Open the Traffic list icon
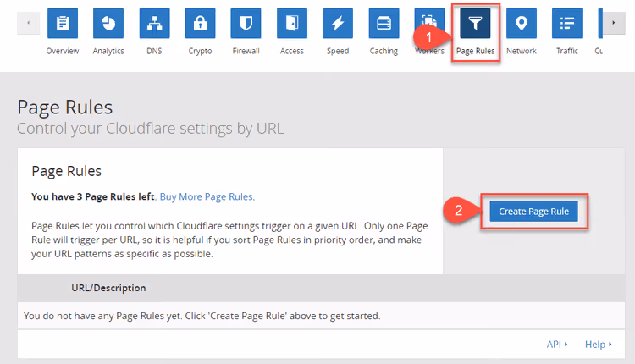Image resolution: width=635 pixels, height=364 pixels. (x=567, y=24)
